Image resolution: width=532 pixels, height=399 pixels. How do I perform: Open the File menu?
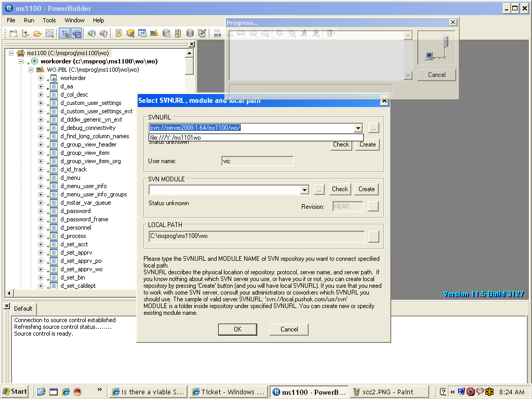click(x=11, y=20)
